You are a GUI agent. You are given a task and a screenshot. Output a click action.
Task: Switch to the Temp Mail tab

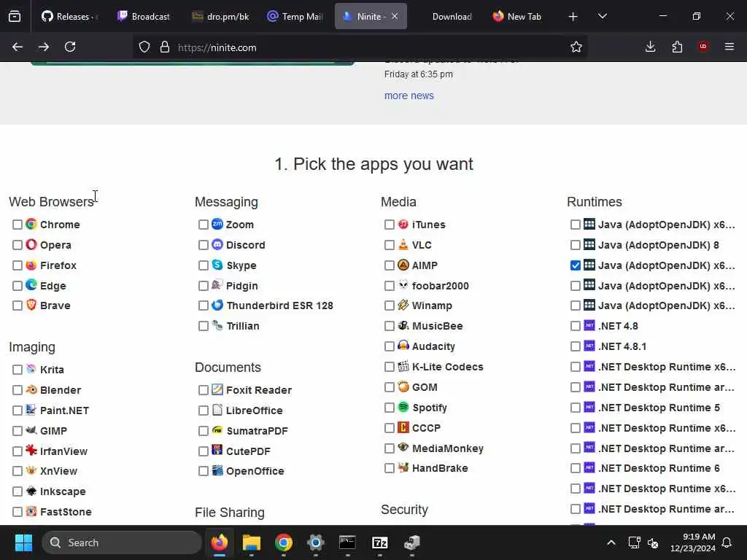point(295,16)
